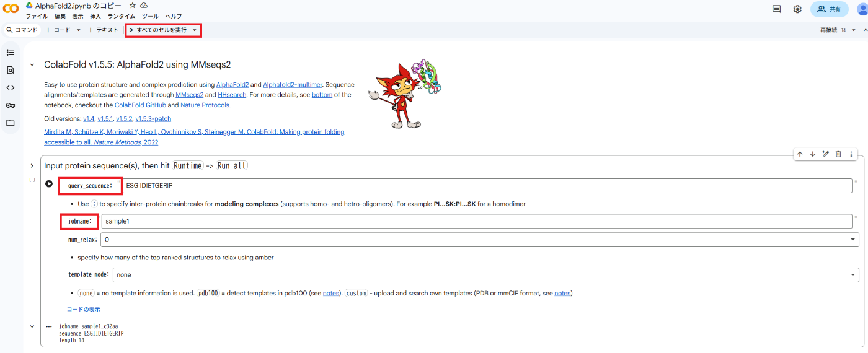Open old version v1.5.1 link
868x353 pixels.
[105, 118]
